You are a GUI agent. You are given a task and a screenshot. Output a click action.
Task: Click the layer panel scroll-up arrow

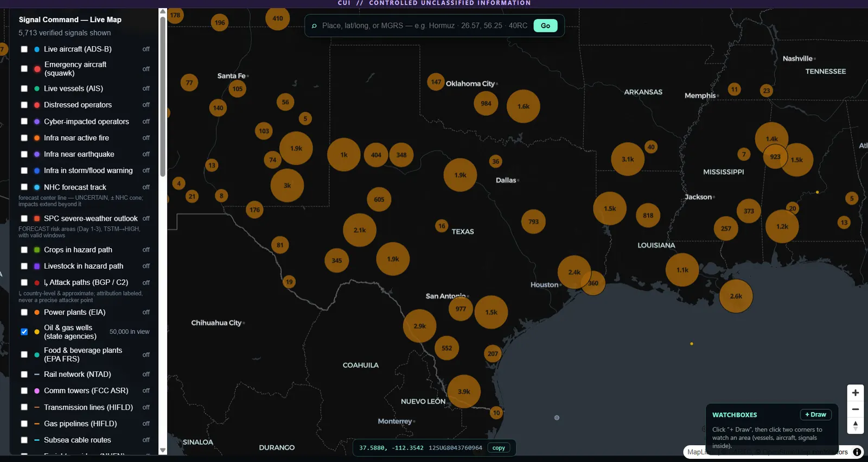pos(162,12)
